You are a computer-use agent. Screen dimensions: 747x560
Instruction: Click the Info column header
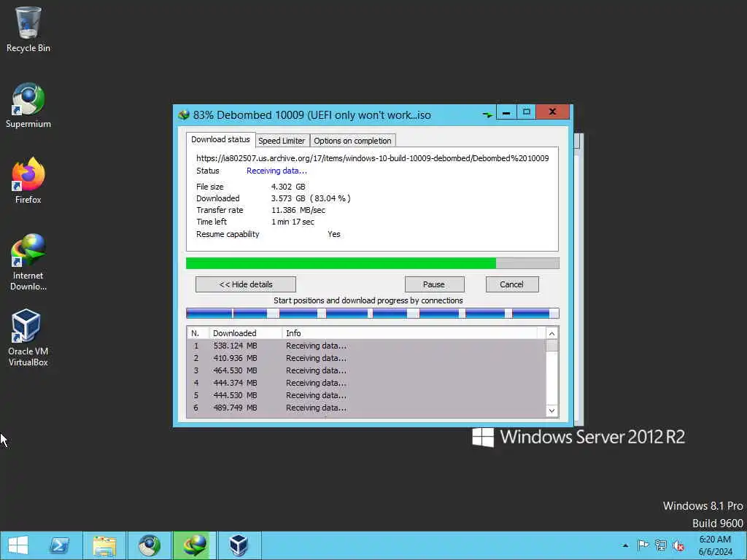coord(410,332)
